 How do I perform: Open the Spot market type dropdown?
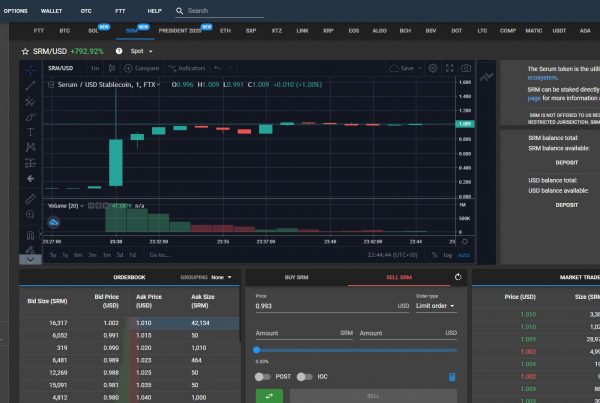[141, 51]
